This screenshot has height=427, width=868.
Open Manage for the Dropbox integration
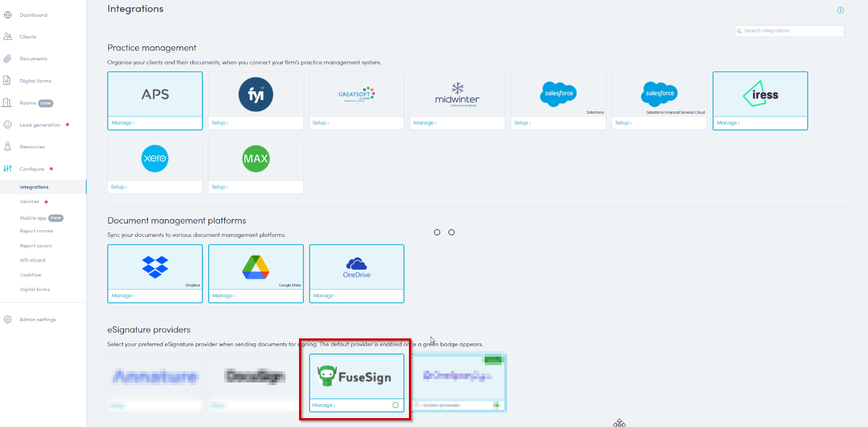123,295
